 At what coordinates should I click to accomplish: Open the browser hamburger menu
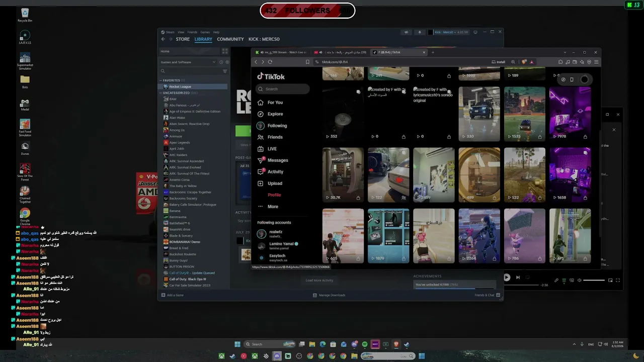click(x=596, y=62)
